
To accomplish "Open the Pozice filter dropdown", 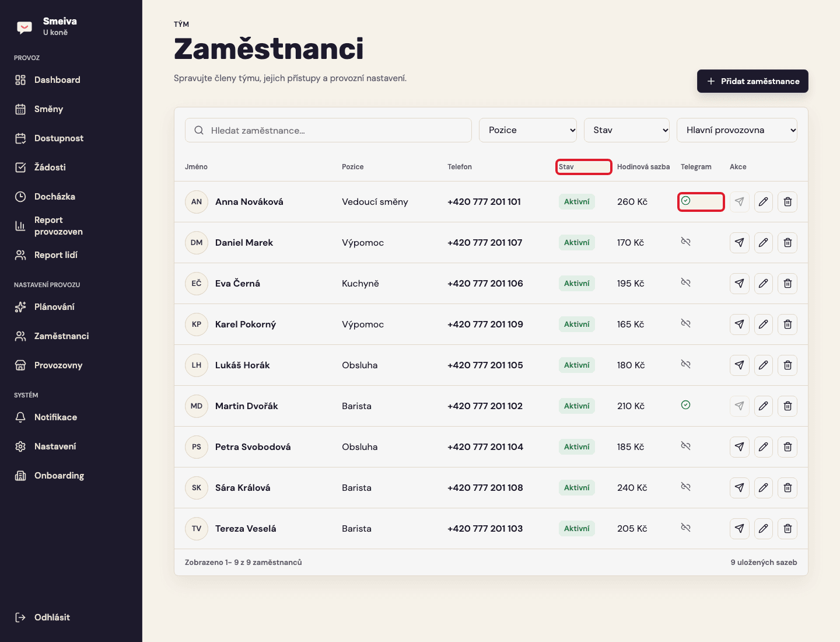I will coord(528,130).
